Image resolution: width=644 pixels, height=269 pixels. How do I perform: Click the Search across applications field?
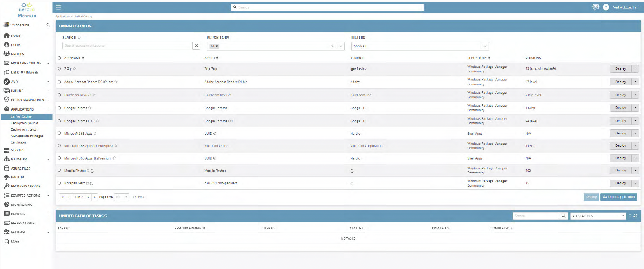click(x=127, y=45)
